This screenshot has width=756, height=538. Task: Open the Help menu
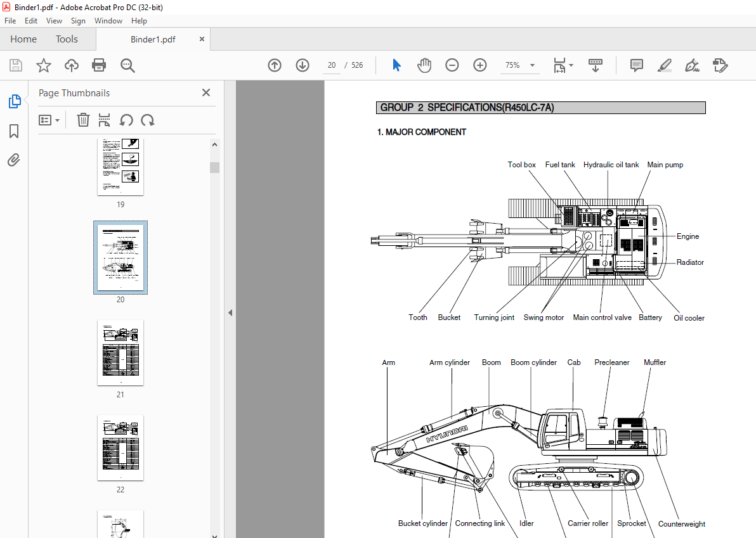point(139,21)
